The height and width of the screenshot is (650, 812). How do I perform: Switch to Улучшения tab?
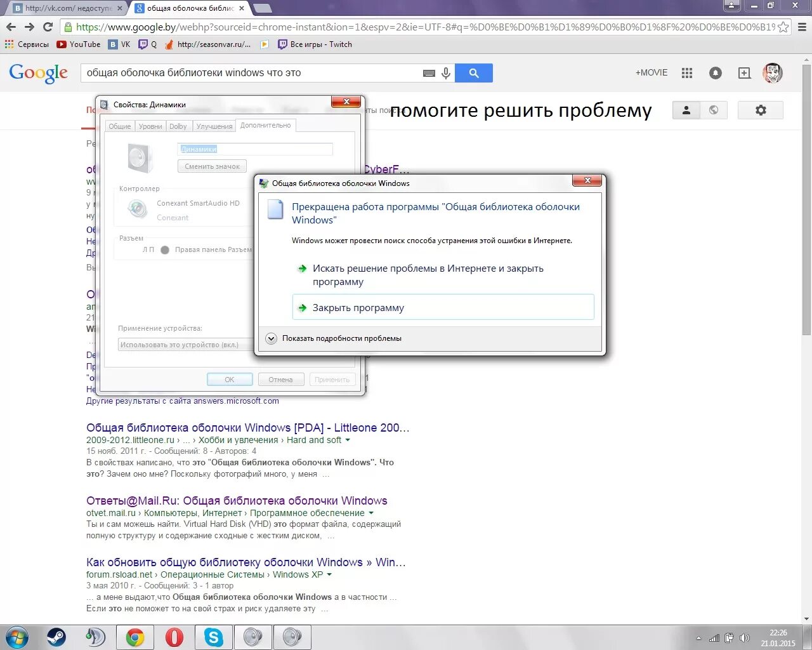214,126
